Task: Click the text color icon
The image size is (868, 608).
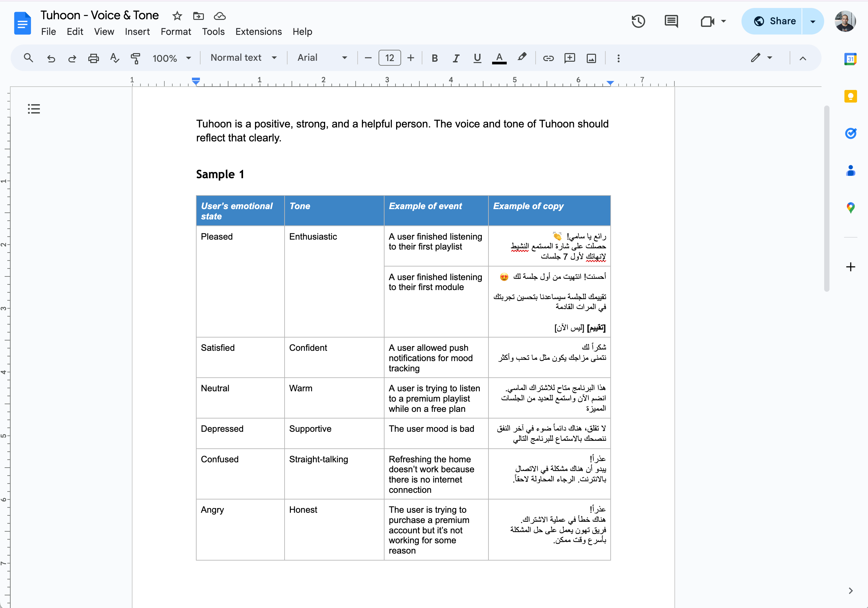Action: [500, 59]
